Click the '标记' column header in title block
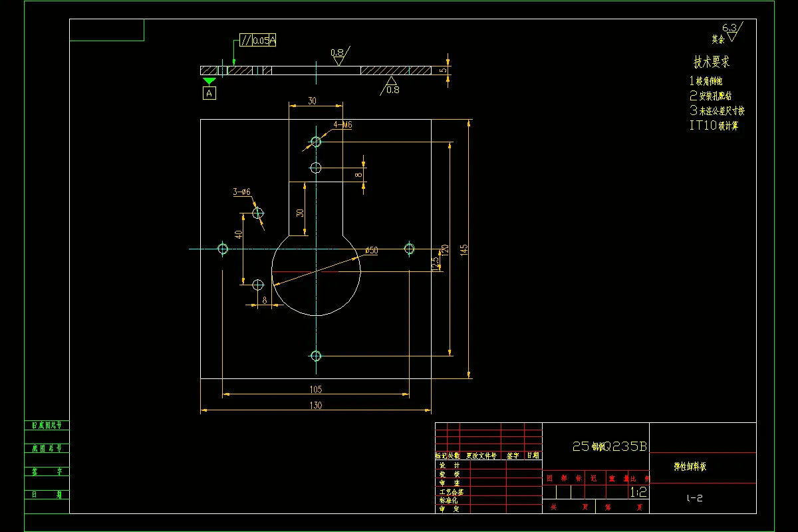Screen dimensions: 798x532 click(441, 456)
